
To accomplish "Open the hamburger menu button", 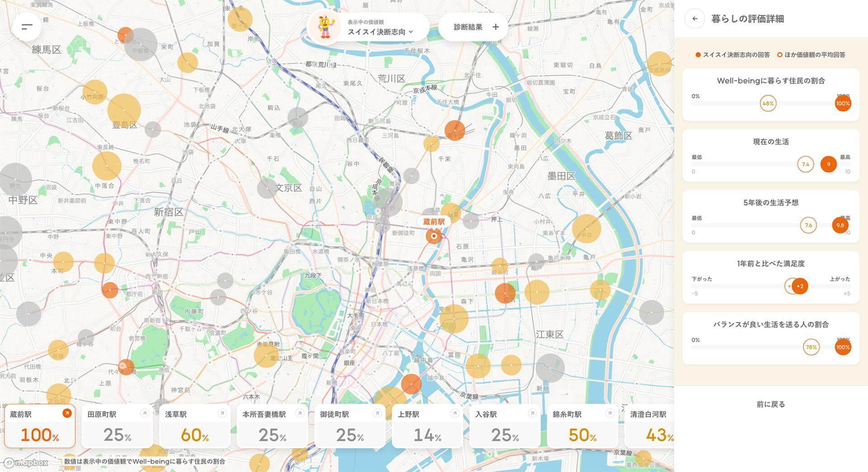I will click(x=27, y=27).
